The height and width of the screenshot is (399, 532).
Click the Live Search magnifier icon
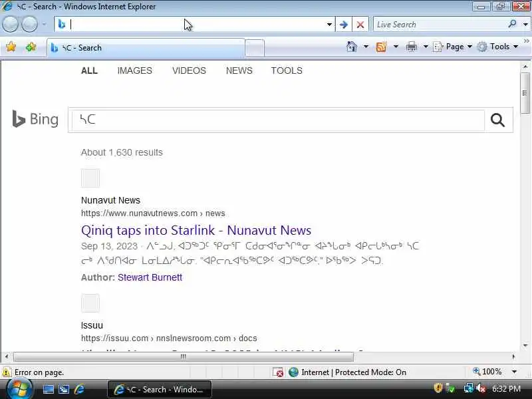(x=512, y=24)
